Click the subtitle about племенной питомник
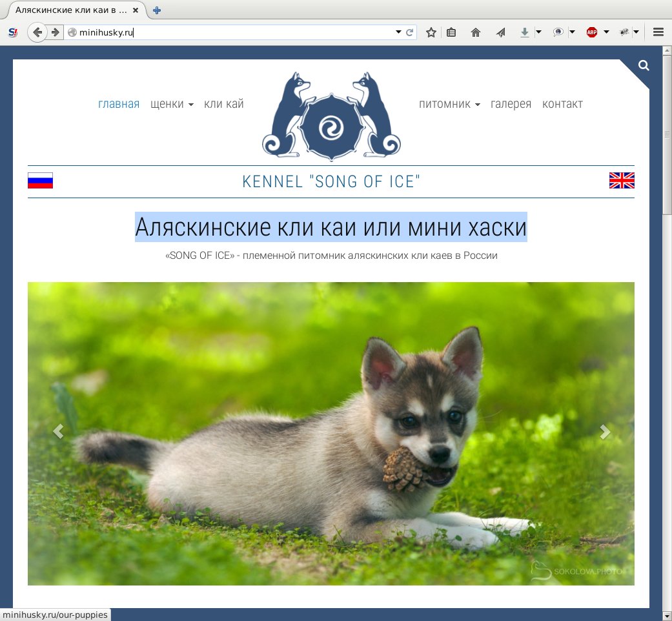The image size is (672, 621). tap(331, 256)
